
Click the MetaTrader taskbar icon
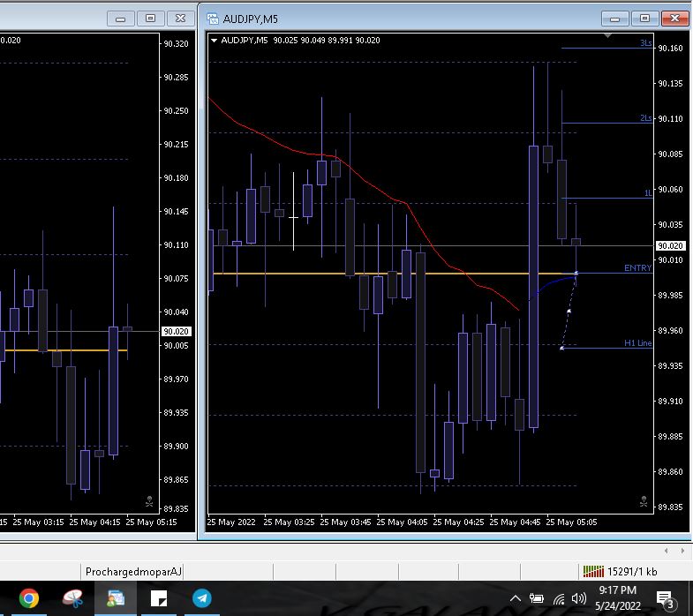116,598
